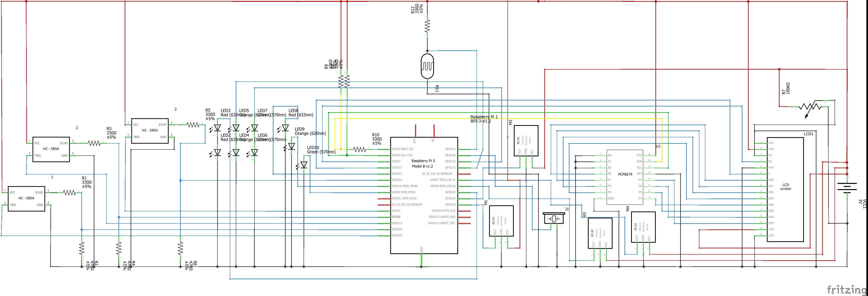Select the HC-SR04 sensor wired to resistor R3

[x=51, y=149]
